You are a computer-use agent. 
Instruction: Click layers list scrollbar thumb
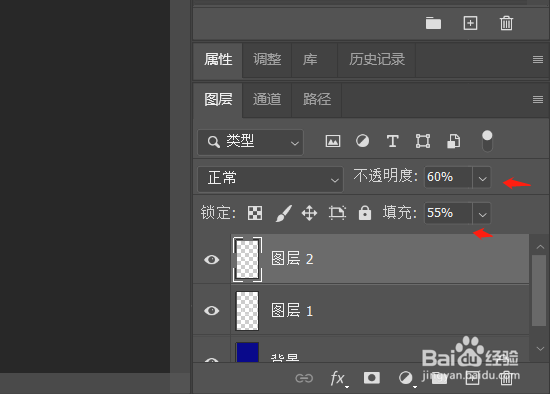tap(539, 291)
